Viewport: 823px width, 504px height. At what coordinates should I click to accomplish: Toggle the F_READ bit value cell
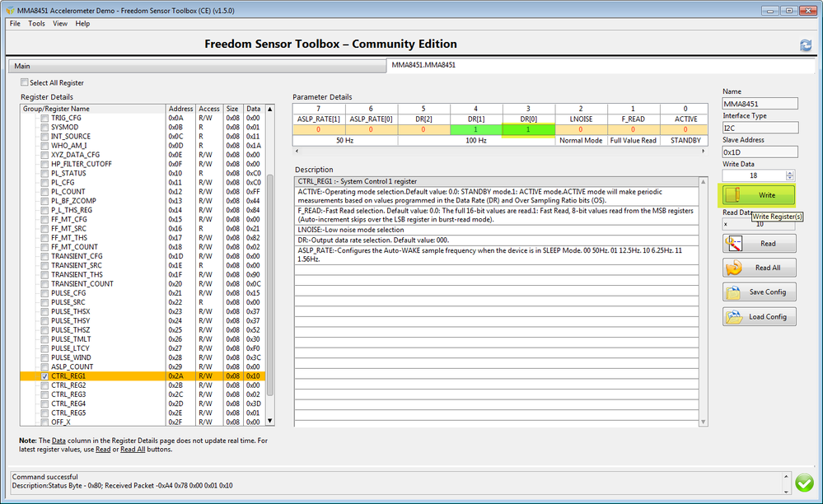[x=633, y=129]
